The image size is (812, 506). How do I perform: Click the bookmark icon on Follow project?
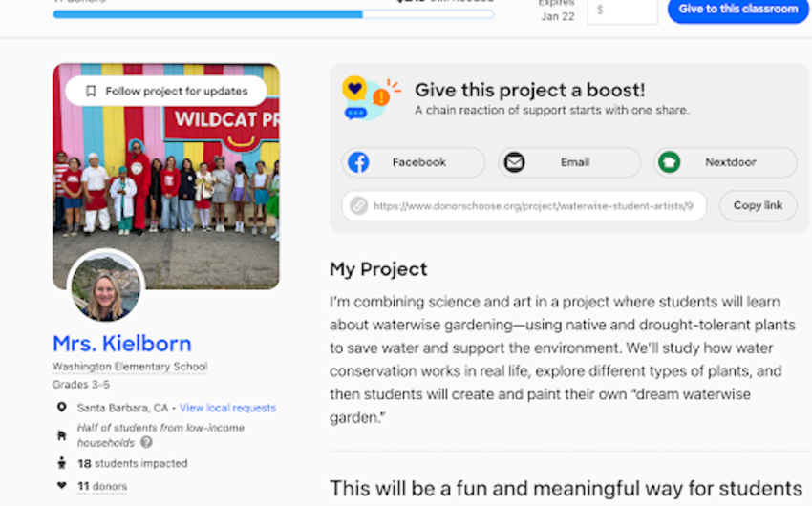[91, 92]
